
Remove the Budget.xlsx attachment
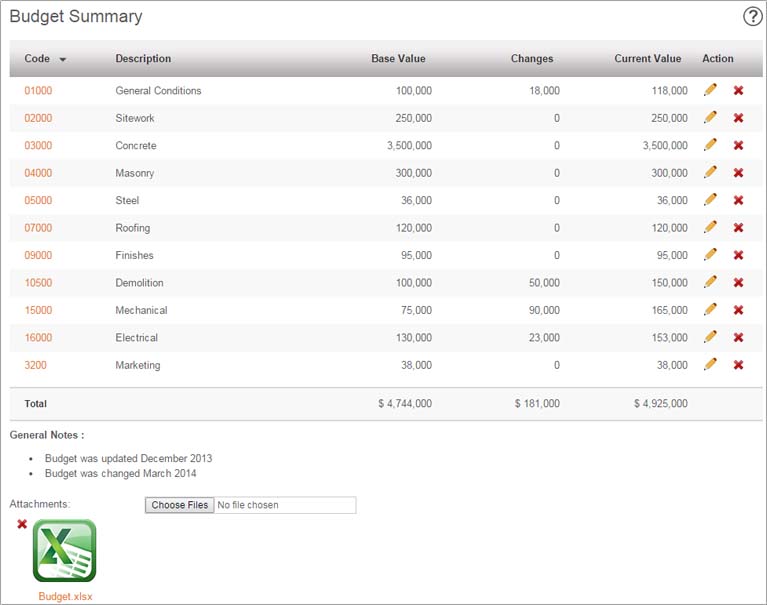[22, 524]
